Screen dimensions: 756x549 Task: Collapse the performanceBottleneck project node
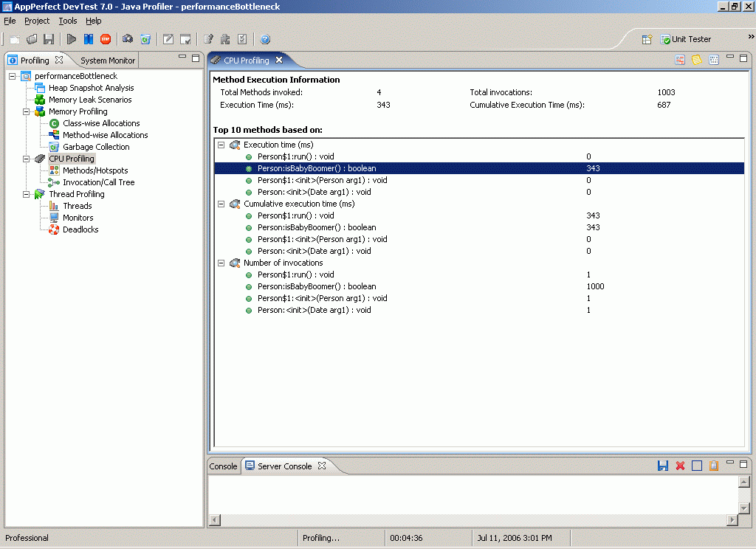13,76
